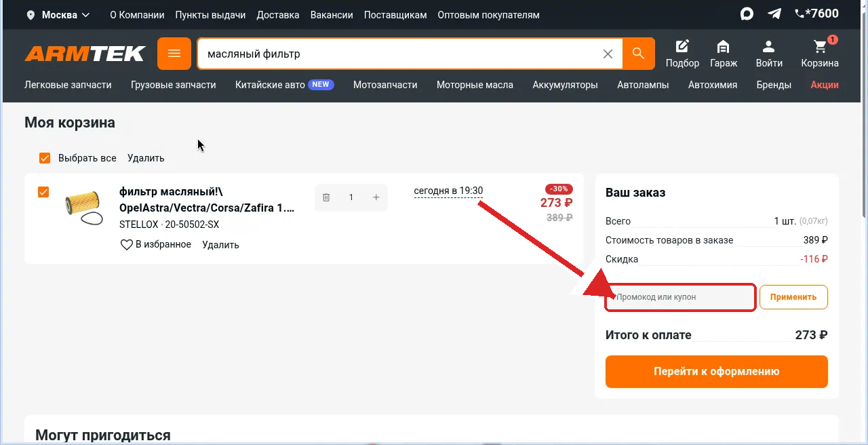Select Автолампы category
This screenshot has width=868, height=445.
click(643, 85)
